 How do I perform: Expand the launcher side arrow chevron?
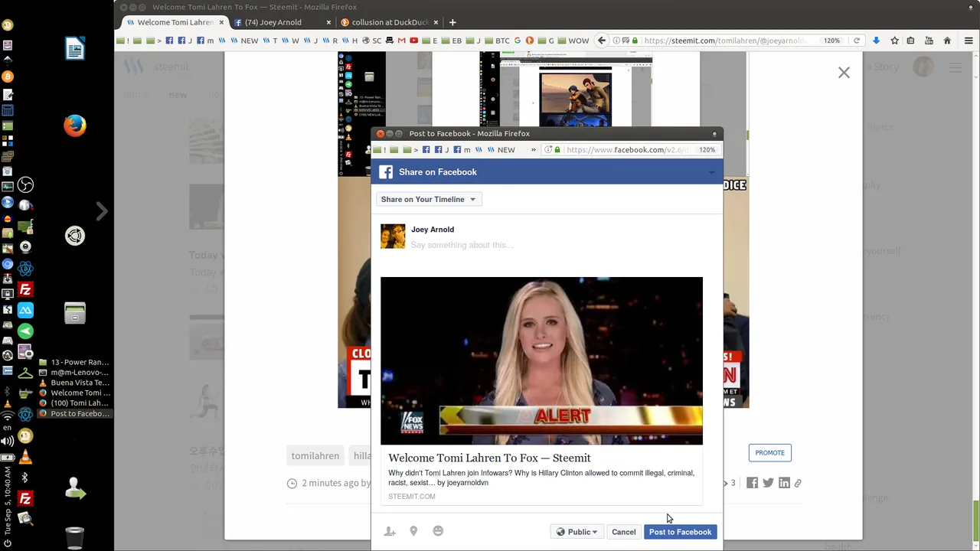pos(102,211)
